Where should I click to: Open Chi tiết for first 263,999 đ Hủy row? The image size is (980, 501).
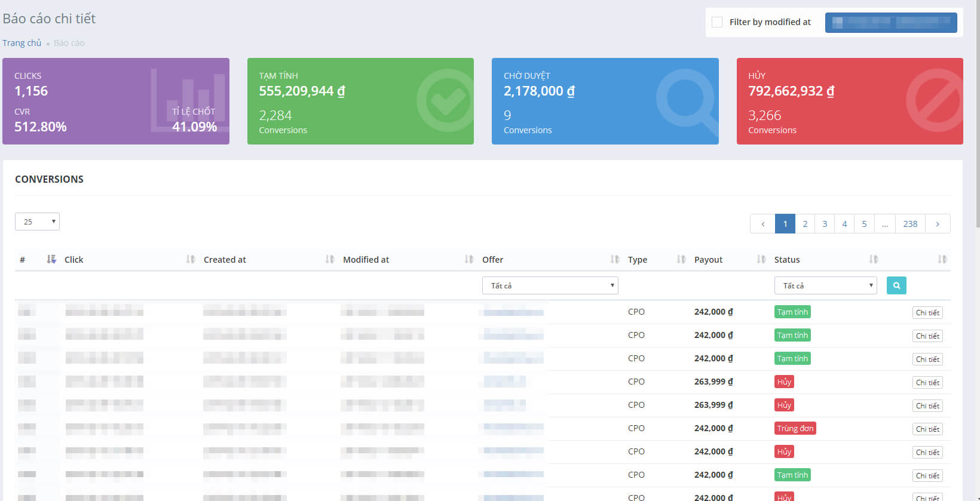click(927, 382)
